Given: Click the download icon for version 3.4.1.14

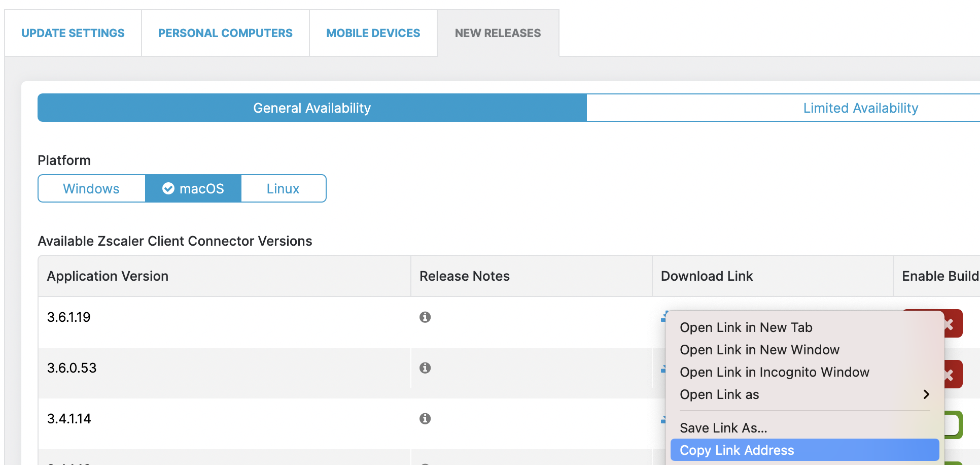Looking at the screenshot, I should [664, 419].
